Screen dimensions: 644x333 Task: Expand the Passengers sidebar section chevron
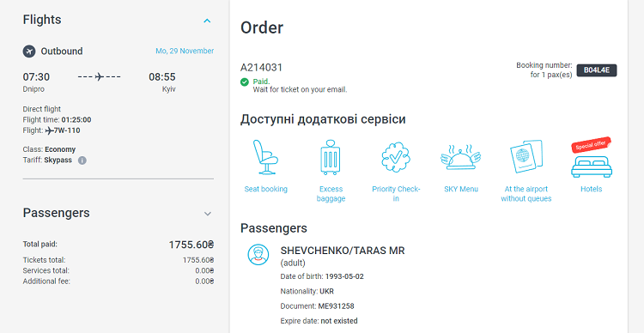208,214
